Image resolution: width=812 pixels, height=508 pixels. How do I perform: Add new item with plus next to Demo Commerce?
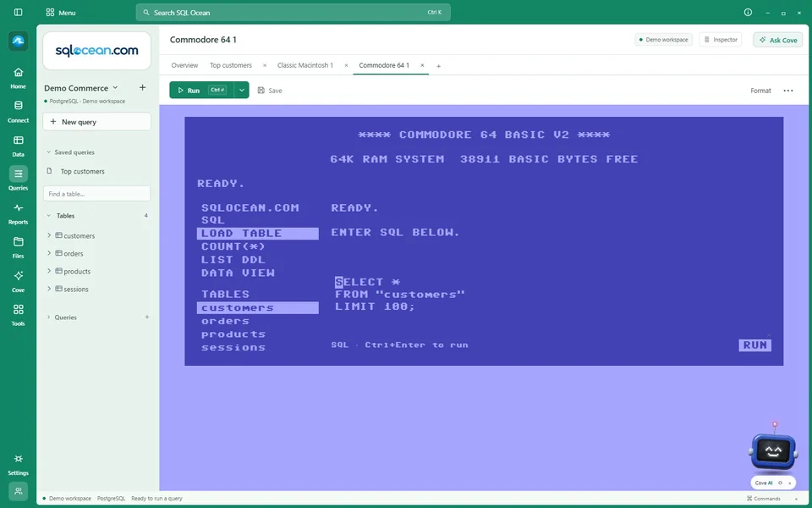142,87
